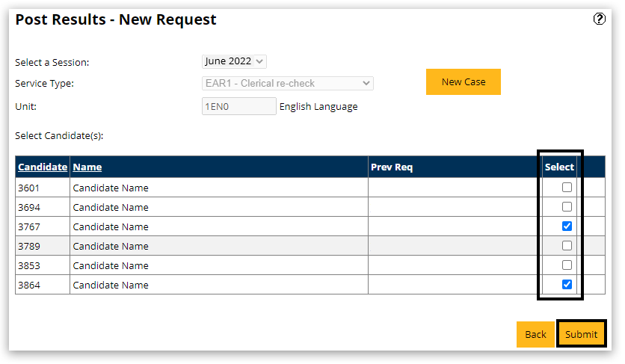625x364 pixels.
Task: Expand the Service Type dropdown
Action: pyautogui.click(x=288, y=83)
